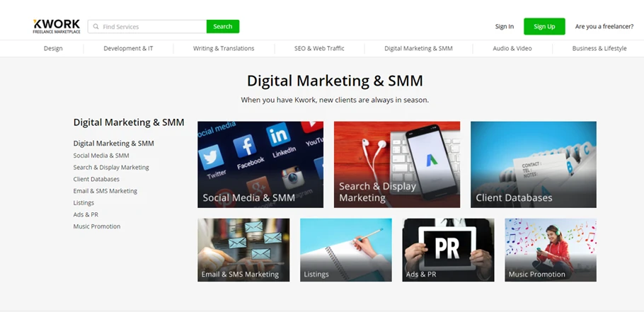Open the SEO & Web Traffic menu

coord(320,48)
